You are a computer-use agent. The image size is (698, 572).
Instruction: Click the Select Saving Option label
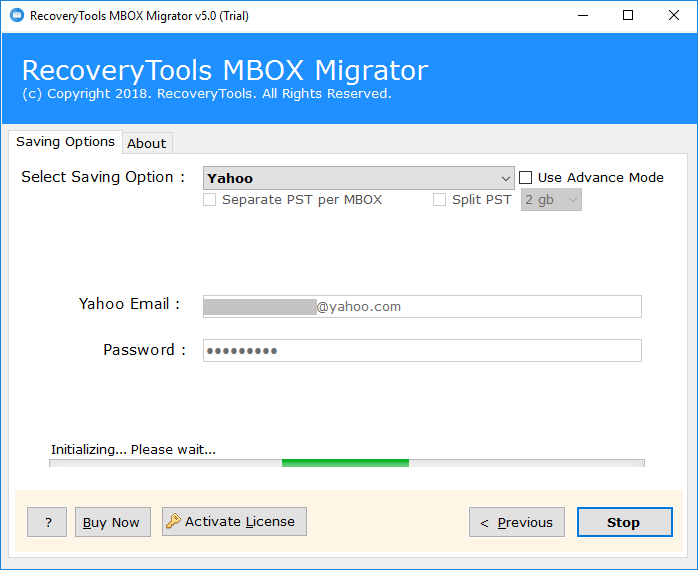pos(103,177)
